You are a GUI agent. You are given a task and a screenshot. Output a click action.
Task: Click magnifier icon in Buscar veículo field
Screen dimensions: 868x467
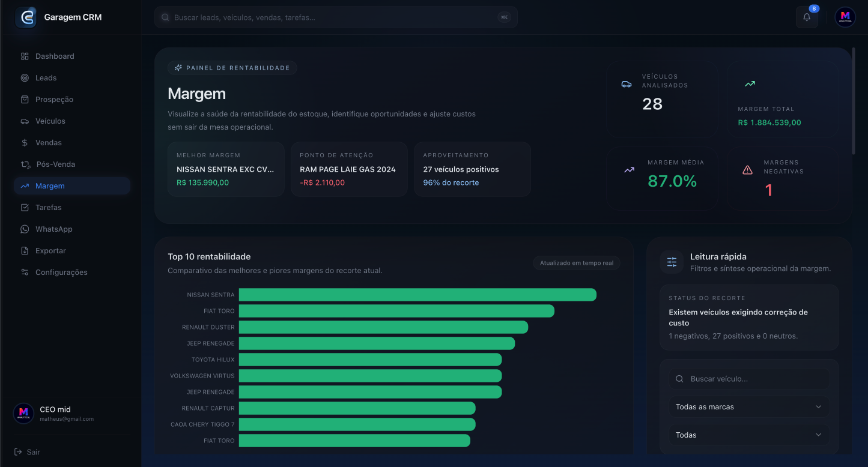click(x=680, y=379)
